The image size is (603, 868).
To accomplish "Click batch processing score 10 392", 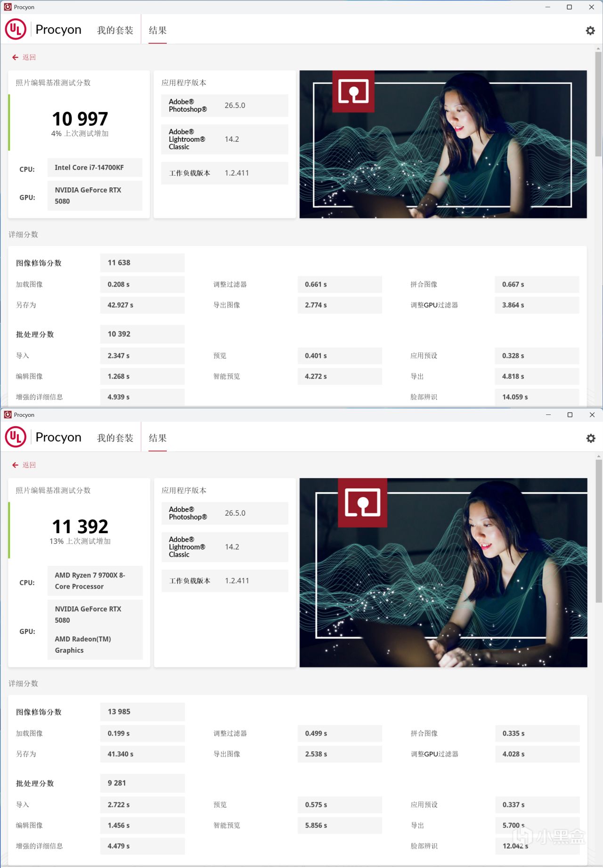I will coord(142,334).
